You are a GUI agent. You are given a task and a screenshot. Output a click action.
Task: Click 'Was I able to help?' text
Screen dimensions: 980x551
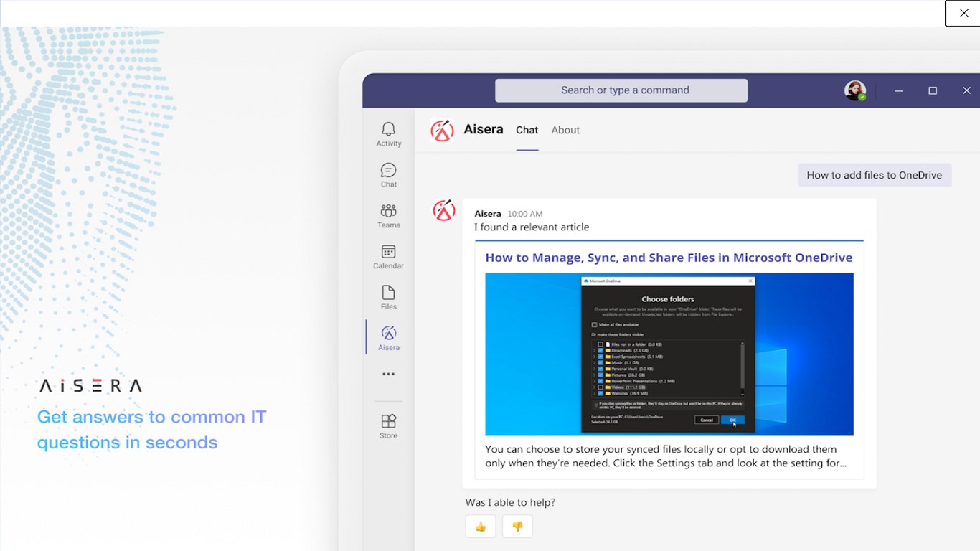tap(510, 502)
